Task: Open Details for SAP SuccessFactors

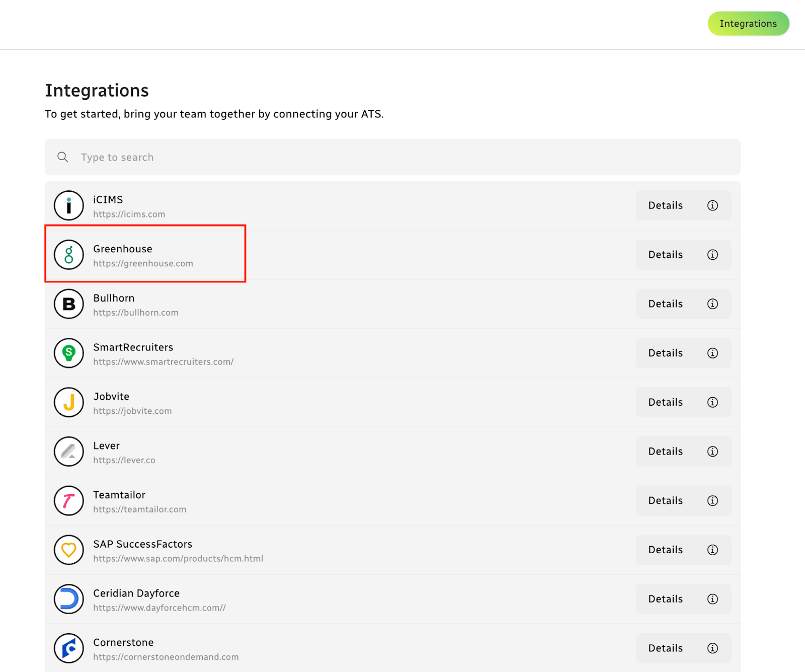Action: 683,550
